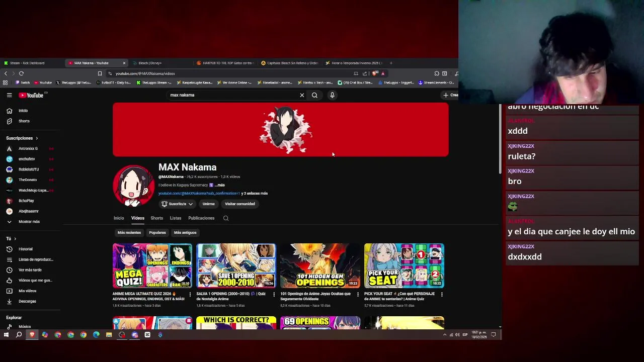Click the Unirme button
Image resolution: width=644 pixels, height=362 pixels.
click(208, 204)
